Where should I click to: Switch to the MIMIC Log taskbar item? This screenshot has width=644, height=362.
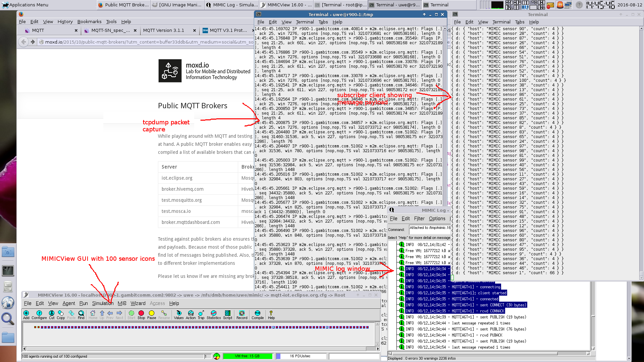click(x=232, y=5)
